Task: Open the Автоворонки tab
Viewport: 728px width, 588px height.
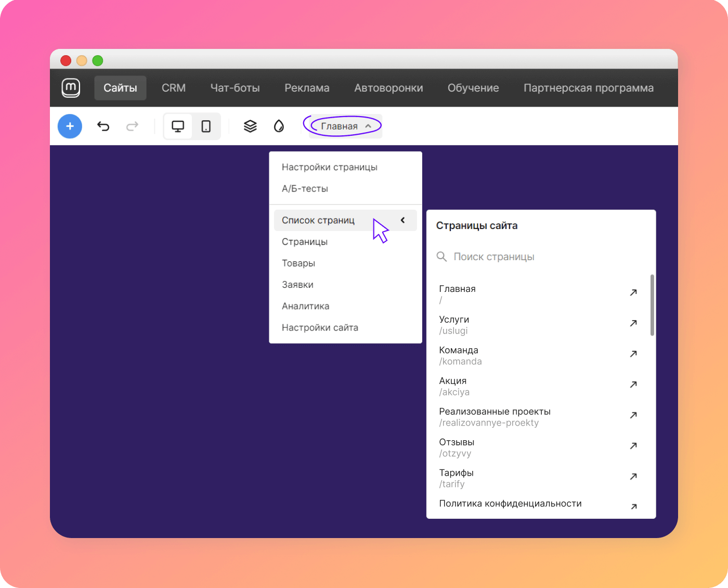Action: (x=388, y=88)
